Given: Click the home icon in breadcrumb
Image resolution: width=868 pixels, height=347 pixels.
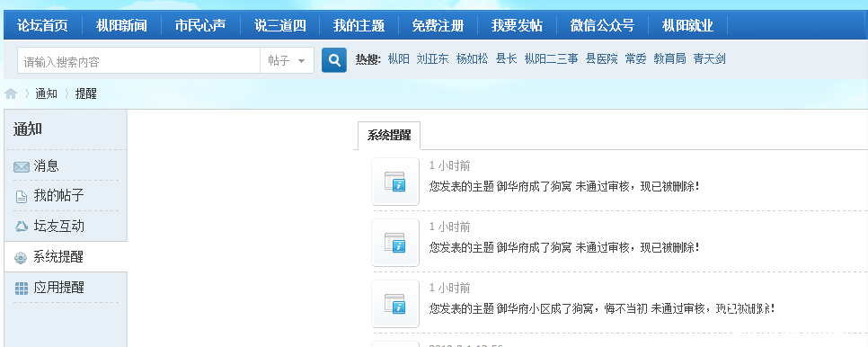Looking at the screenshot, I should point(11,94).
